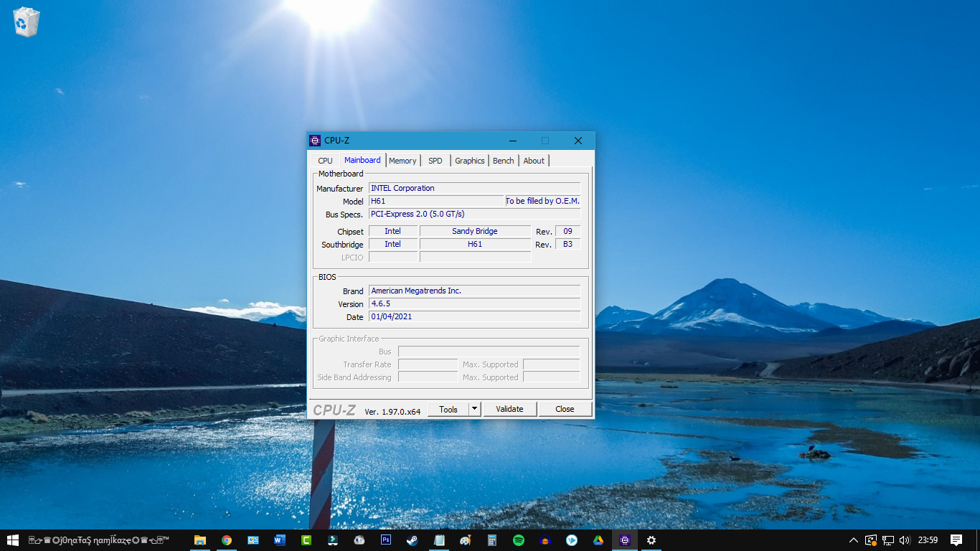980x551 pixels.
Task: Switch to the CPU tab
Action: [x=325, y=161]
